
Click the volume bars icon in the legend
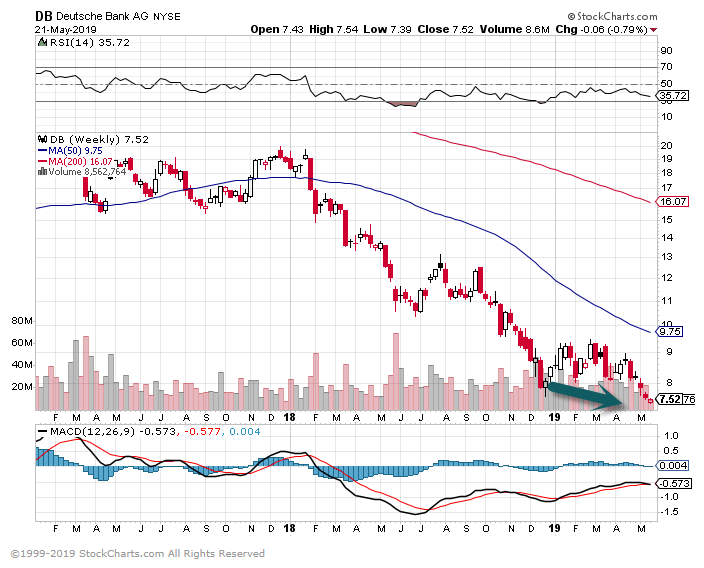pyautogui.click(x=43, y=172)
